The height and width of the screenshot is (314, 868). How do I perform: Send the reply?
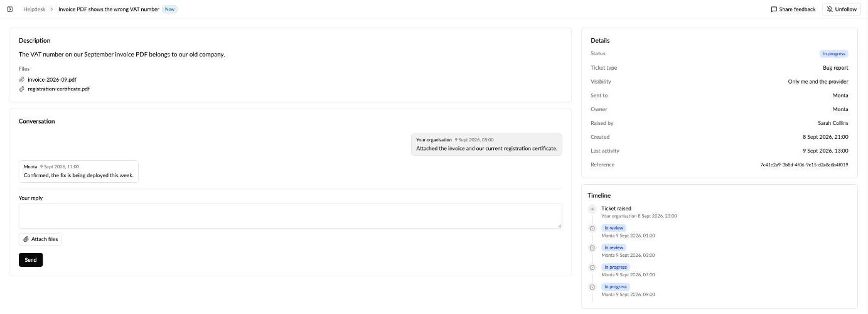pos(31,260)
